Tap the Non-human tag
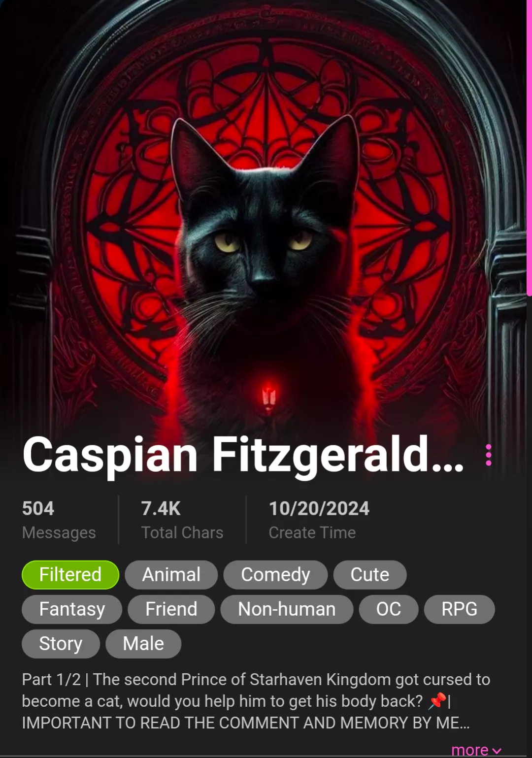The width and height of the screenshot is (532, 758). 287,609
